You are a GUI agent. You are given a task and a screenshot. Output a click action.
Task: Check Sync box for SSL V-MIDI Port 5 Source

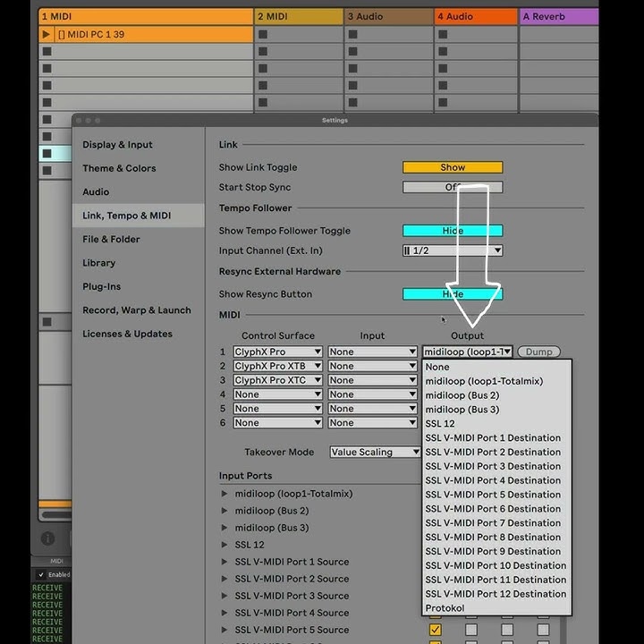[471, 630]
